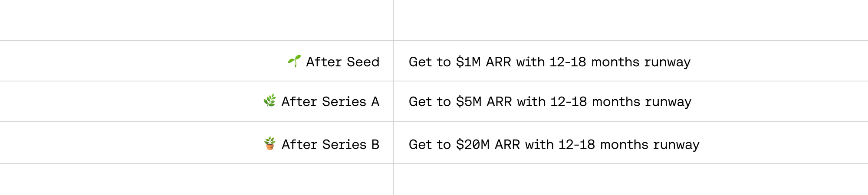Select the "After Series A" label
Viewport: 868px width, 195px height.
[x=330, y=102]
